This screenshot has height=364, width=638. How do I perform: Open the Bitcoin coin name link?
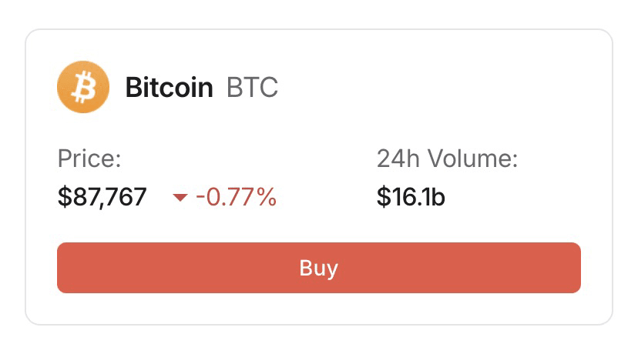coord(169,88)
